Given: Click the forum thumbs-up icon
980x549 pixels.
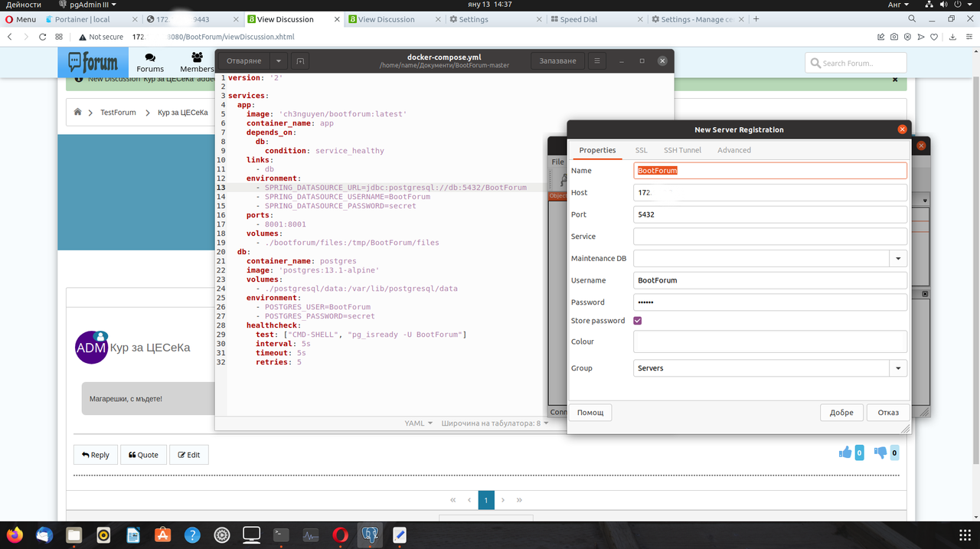Looking at the screenshot, I should click(845, 453).
